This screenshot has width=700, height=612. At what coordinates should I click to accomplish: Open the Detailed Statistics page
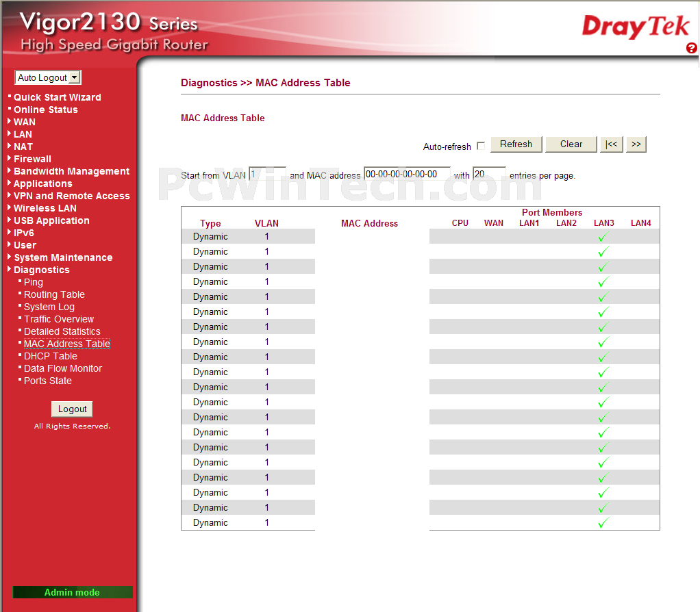(62, 331)
